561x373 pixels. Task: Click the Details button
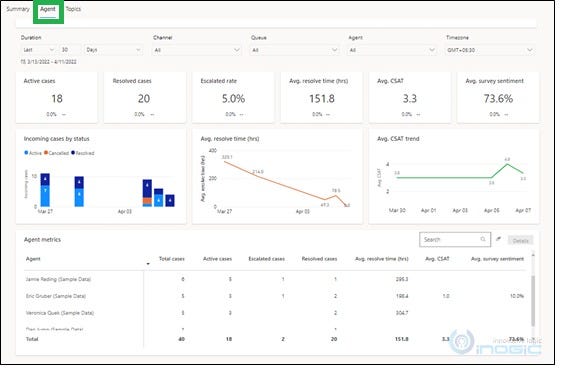(521, 241)
